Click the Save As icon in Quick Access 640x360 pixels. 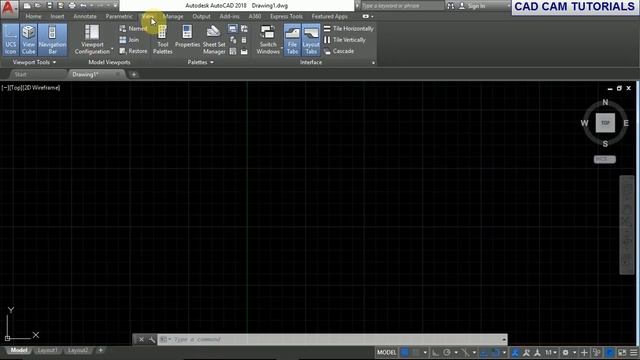pyautogui.click(x=60, y=6)
